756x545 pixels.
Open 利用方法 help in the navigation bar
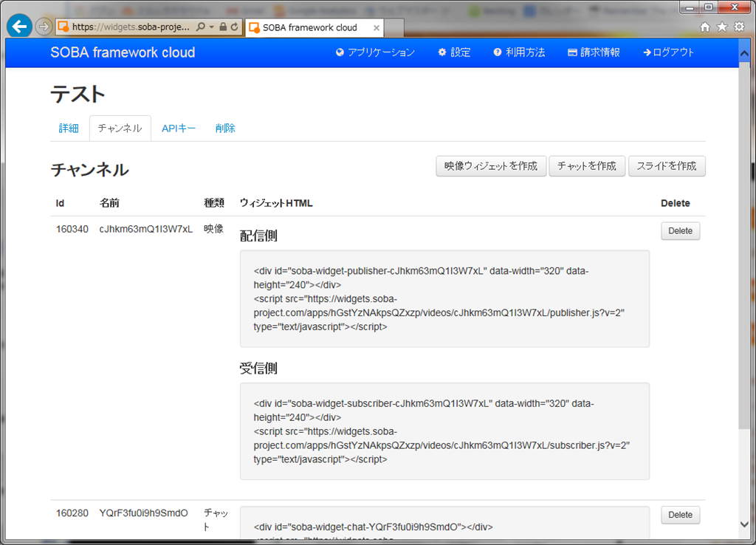point(519,52)
